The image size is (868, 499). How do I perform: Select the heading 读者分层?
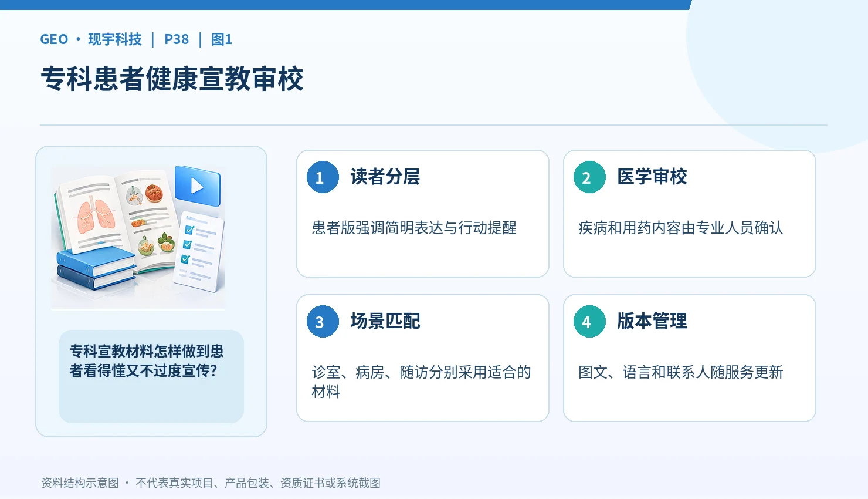point(385,177)
